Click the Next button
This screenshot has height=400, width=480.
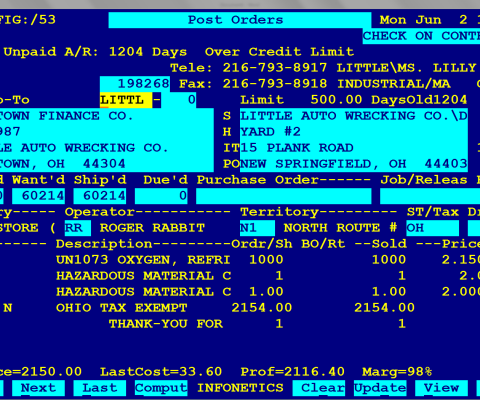pos(38,388)
